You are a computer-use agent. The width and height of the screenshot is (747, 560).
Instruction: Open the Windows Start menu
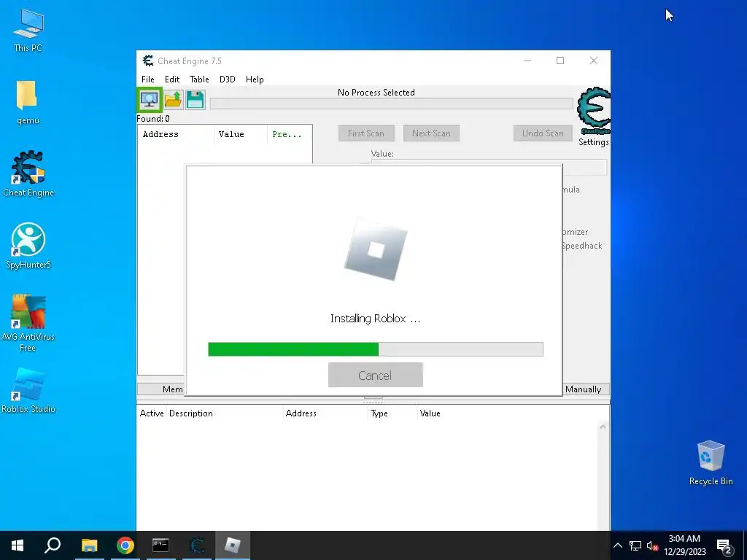(18, 545)
